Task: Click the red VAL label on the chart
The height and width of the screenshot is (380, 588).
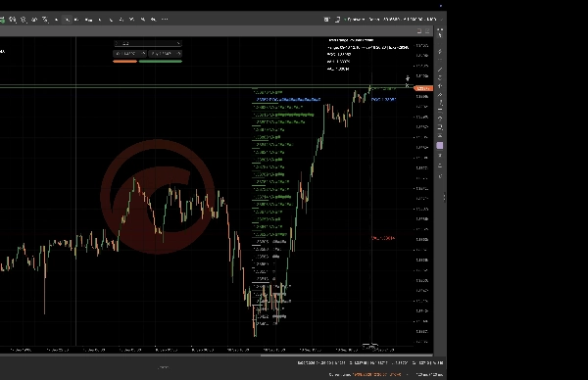Action: (383, 238)
